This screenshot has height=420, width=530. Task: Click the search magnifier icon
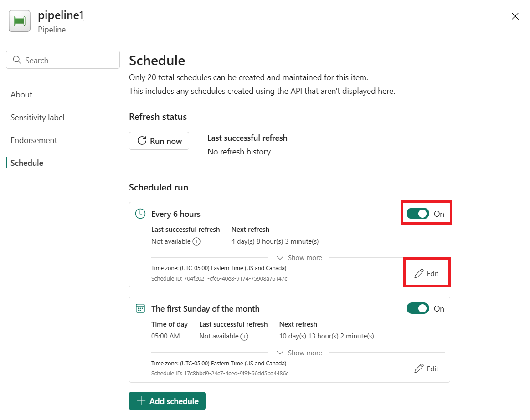coord(17,60)
